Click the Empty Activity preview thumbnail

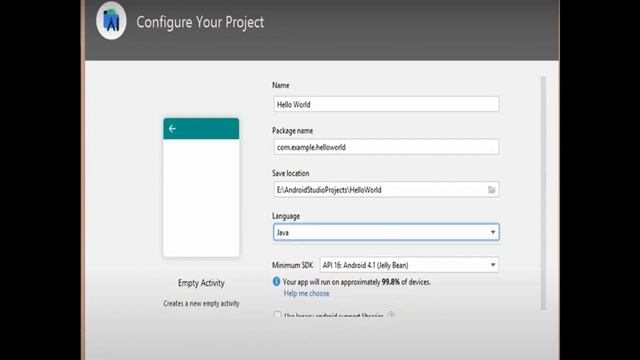(201, 187)
